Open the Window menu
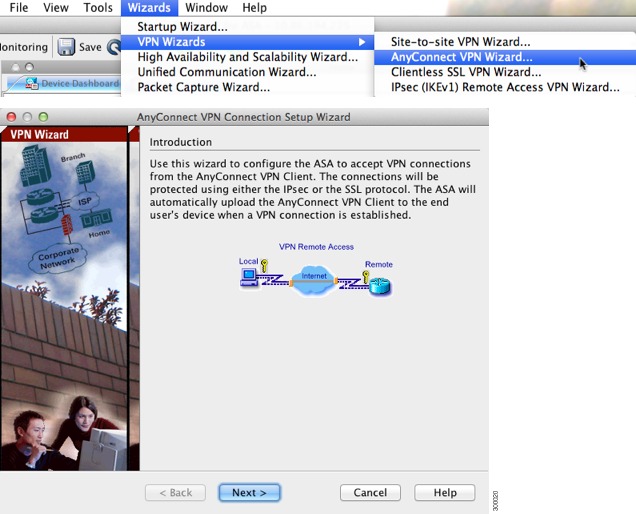The height and width of the screenshot is (514, 636). (x=206, y=7)
